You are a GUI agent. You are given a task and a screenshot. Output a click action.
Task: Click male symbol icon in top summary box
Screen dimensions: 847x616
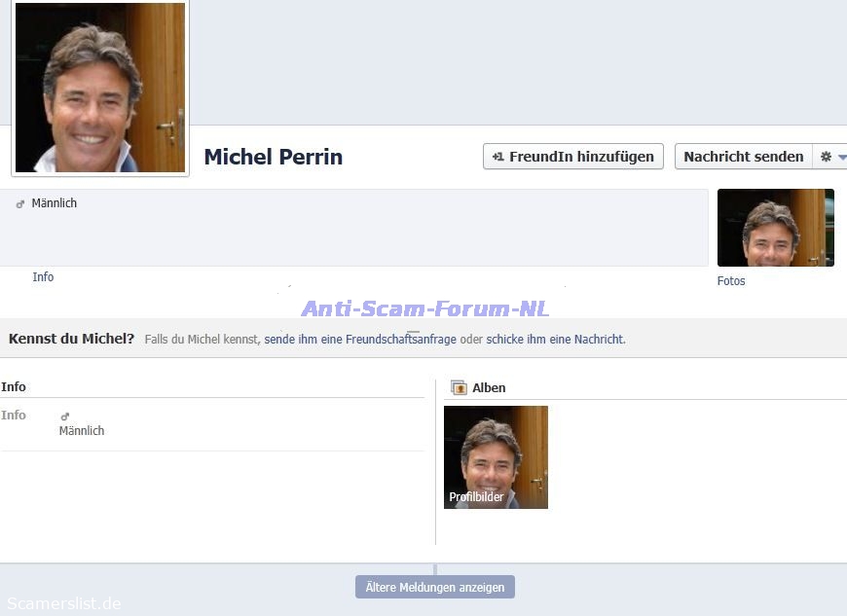[x=20, y=204]
